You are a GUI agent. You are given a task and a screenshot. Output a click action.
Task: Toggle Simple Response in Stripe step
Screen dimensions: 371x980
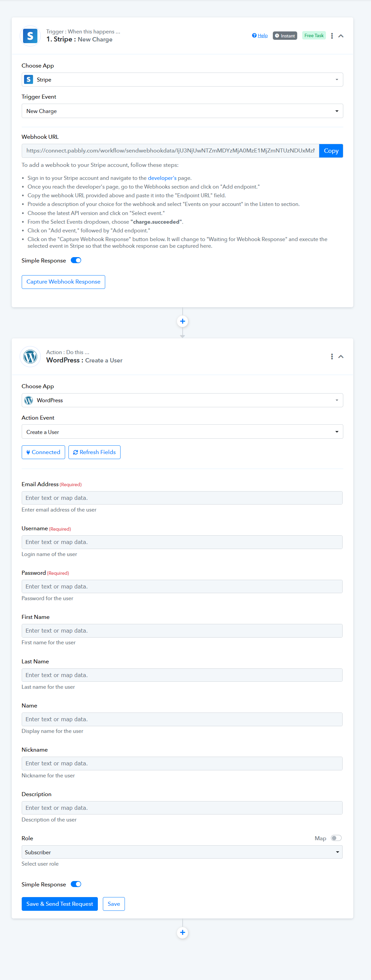[76, 260]
